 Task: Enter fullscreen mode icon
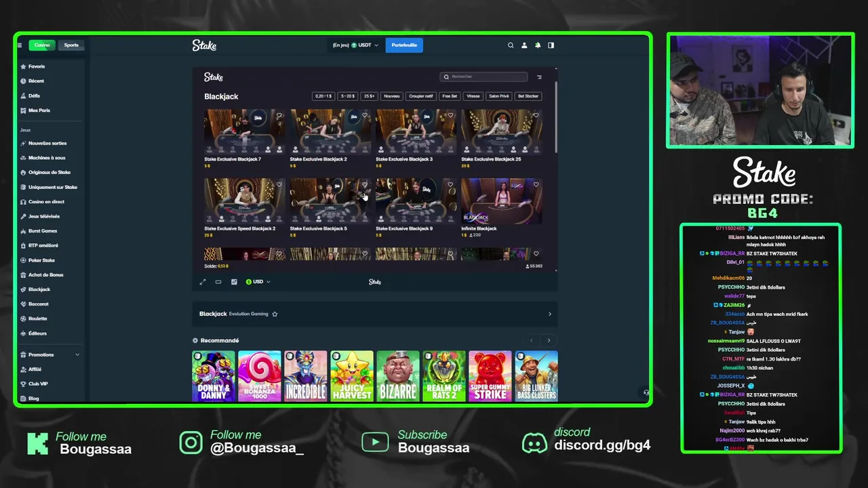202,282
